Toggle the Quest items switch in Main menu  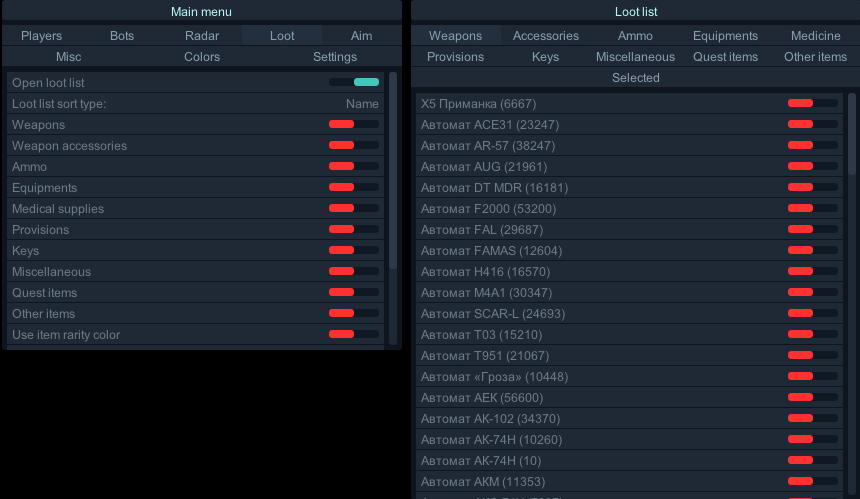(x=354, y=292)
